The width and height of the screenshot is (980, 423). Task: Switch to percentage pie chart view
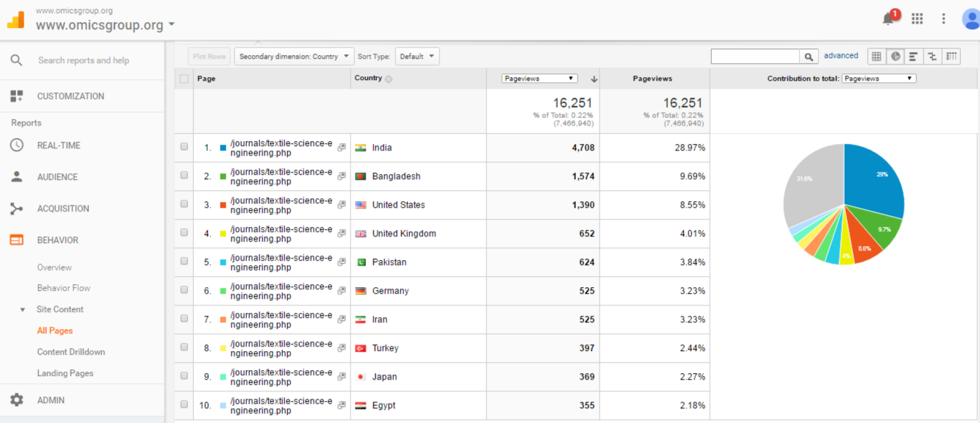[x=896, y=56]
